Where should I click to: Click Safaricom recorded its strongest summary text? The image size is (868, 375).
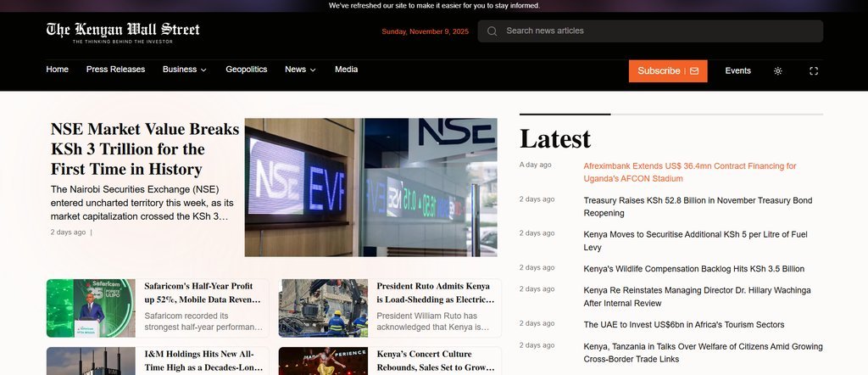(x=203, y=322)
